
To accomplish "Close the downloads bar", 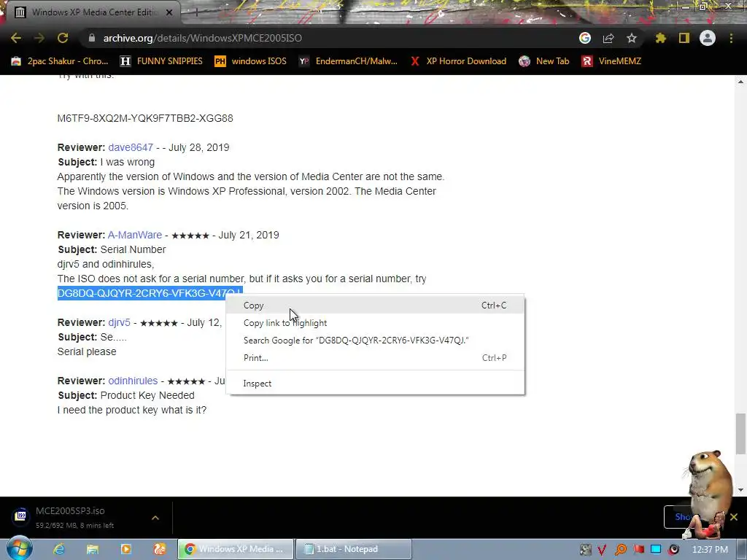I will tap(734, 517).
